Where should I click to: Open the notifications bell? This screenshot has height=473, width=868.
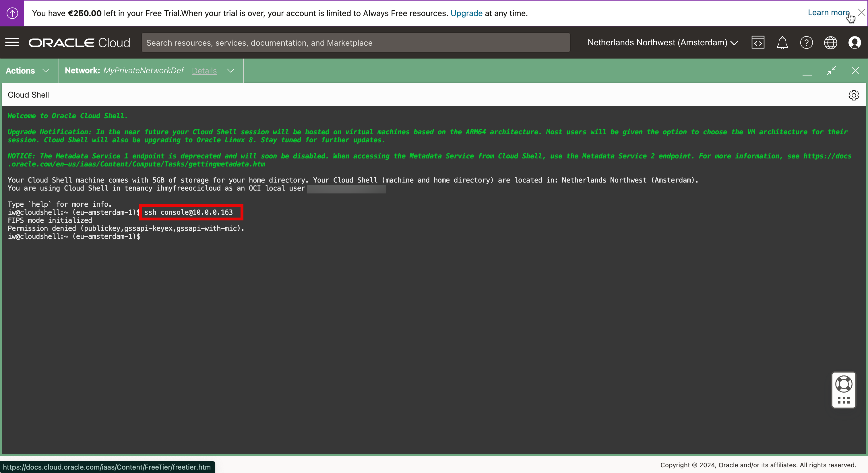point(782,43)
